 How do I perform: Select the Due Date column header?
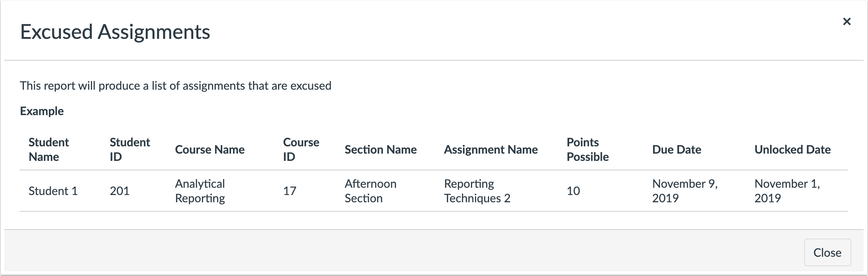(x=677, y=149)
